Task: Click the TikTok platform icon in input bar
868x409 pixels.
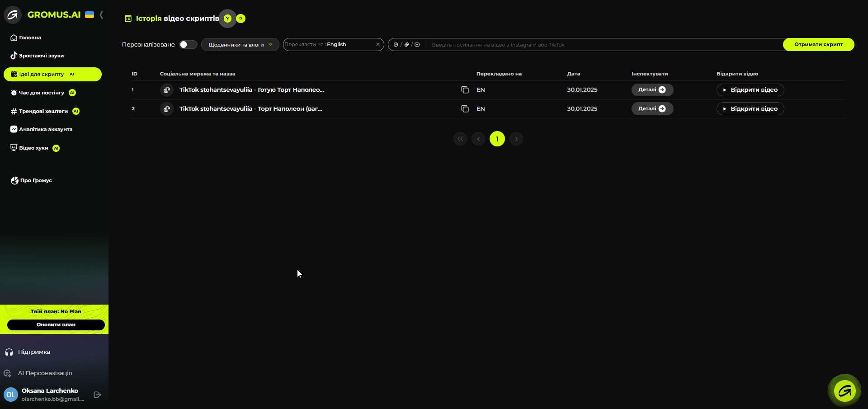Action: tap(406, 44)
